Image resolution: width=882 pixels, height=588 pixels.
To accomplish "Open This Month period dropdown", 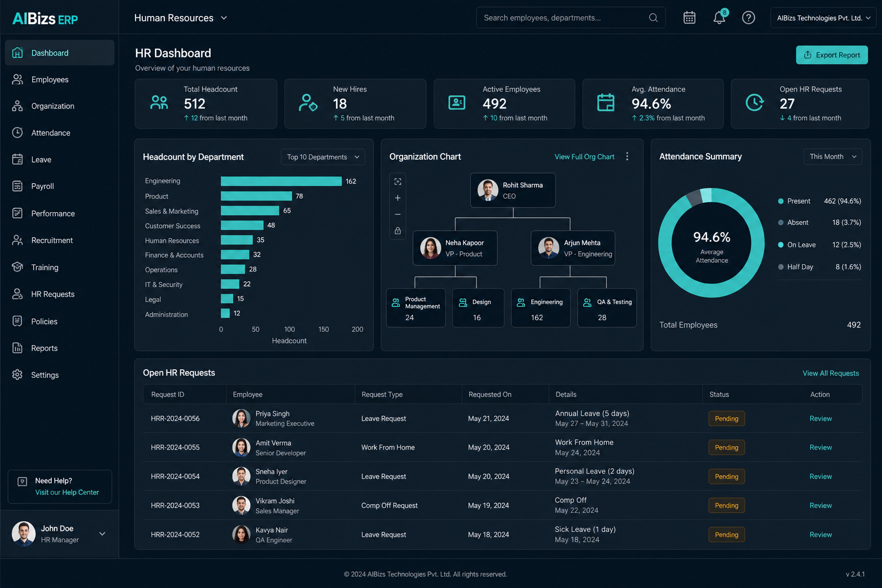I will tap(833, 157).
